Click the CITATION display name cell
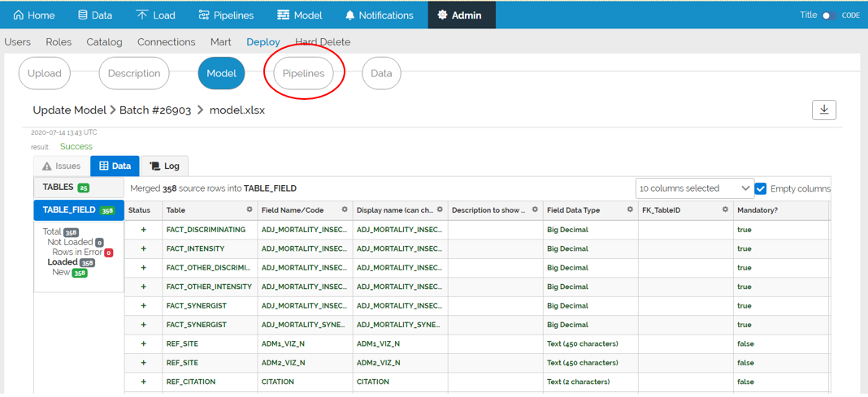868x397 pixels. (x=400, y=382)
